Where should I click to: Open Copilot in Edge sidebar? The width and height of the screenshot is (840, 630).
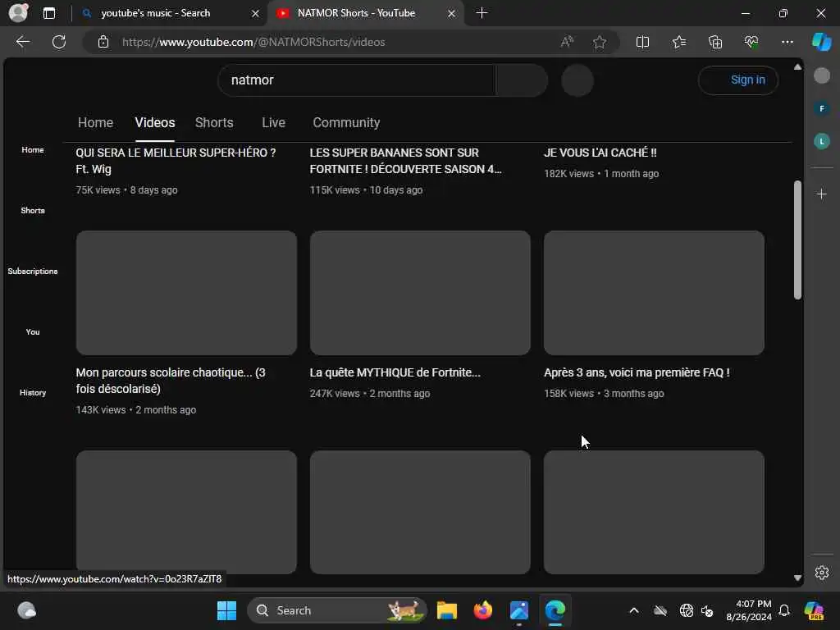click(x=821, y=42)
